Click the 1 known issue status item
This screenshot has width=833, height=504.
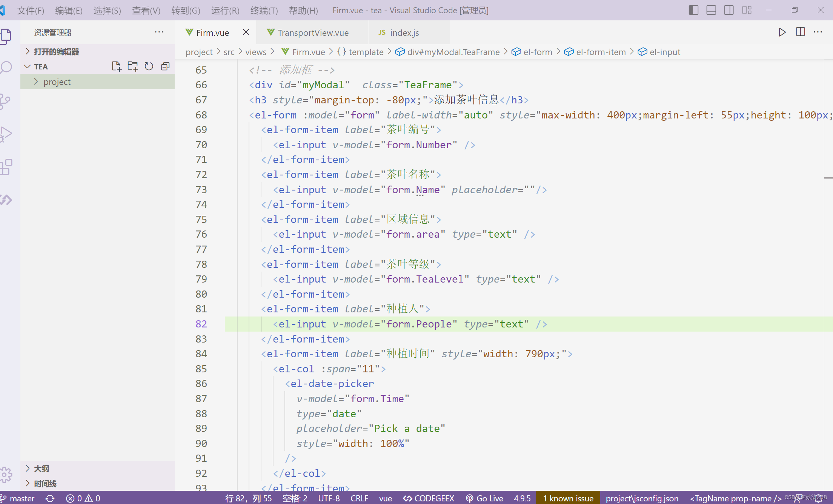[568, 498]
